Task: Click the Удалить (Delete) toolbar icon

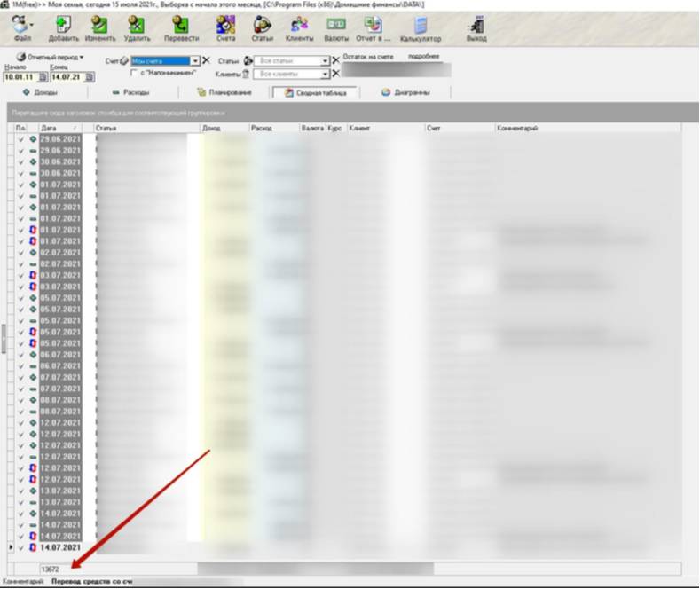Action: pos(138,27)
